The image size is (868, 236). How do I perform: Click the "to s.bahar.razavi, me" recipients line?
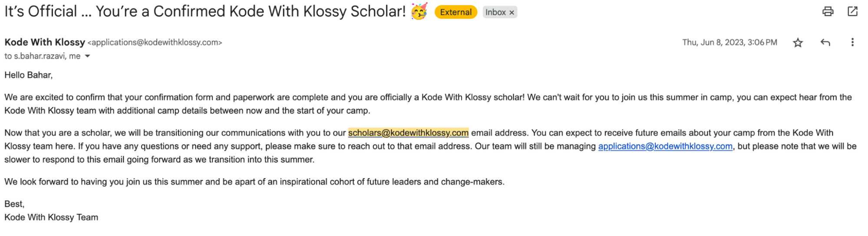[42, 56]
